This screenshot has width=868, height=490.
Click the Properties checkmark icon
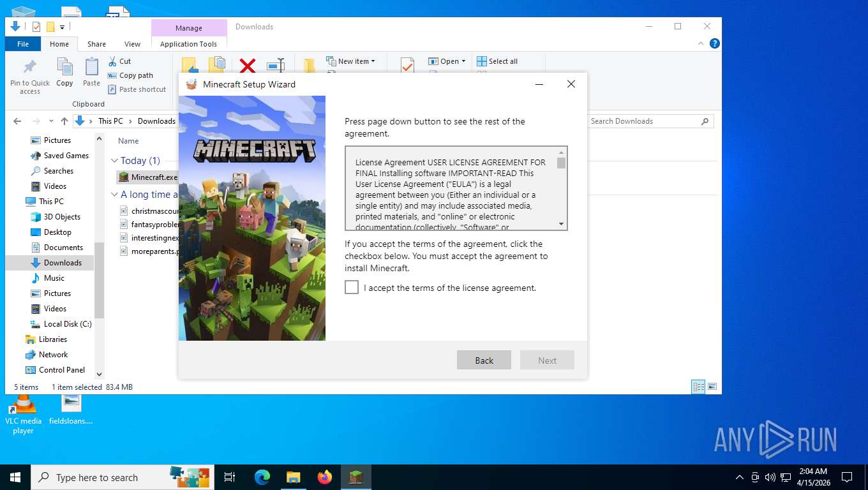[407, 65]
